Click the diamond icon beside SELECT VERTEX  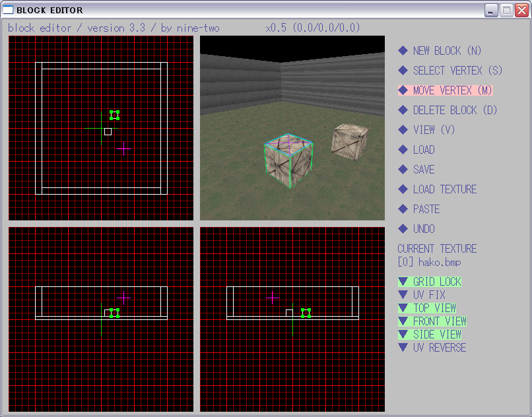403,71
